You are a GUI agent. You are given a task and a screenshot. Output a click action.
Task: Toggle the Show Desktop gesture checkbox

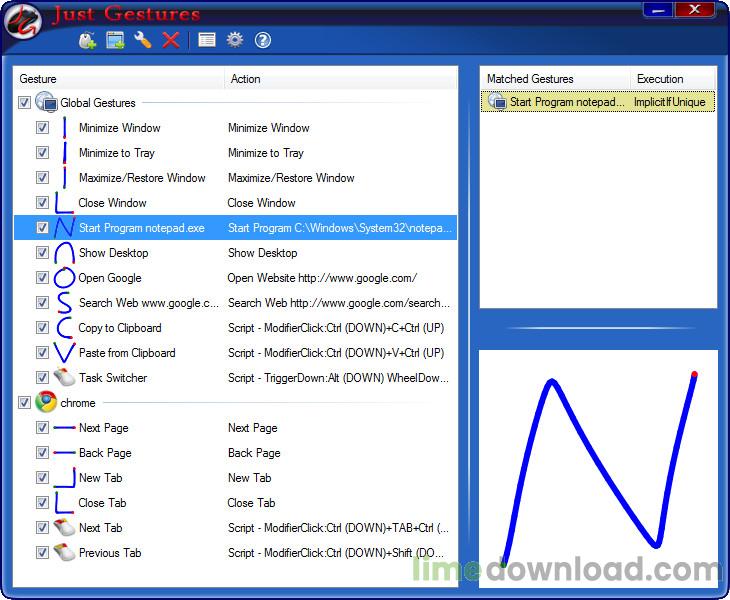click(42, 253)
